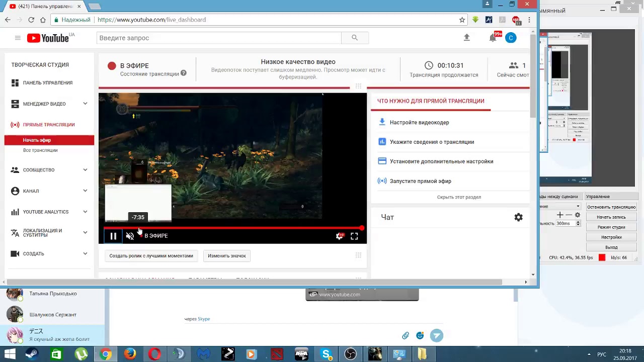Open Укажите сведения о трансляции link
Viewport: 644px width, 362px height.
[432, 142]
